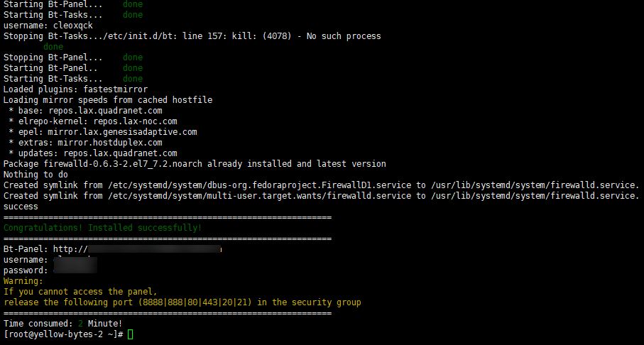Select the Loading mirror speeds line

(108, 100)
